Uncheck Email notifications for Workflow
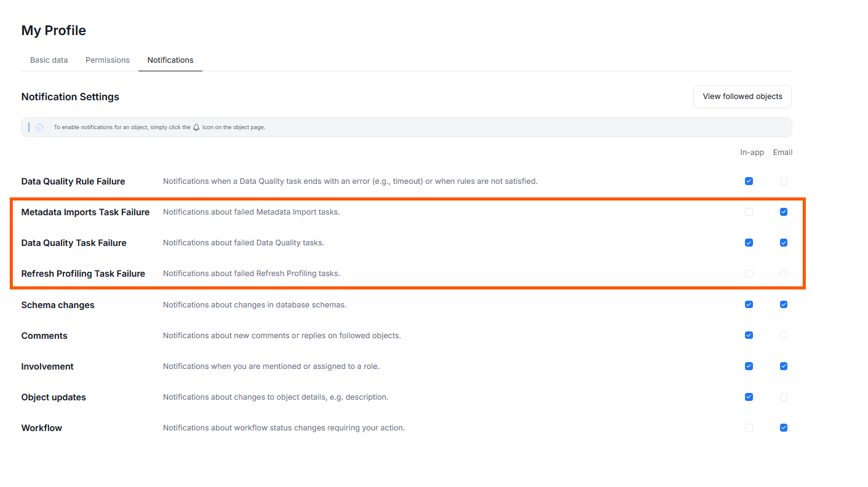The height and width of the screenshot is (487, 868). tap(783, 427)
